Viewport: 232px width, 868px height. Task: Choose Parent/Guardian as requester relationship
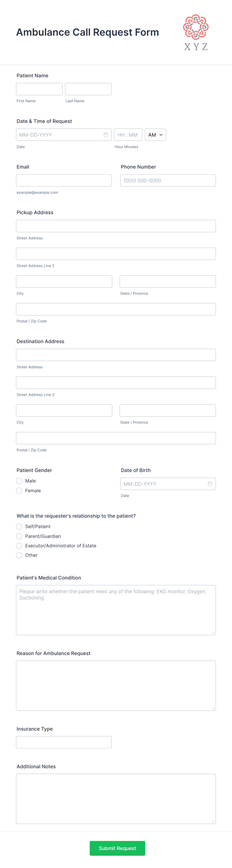click(x=19, y=536)
